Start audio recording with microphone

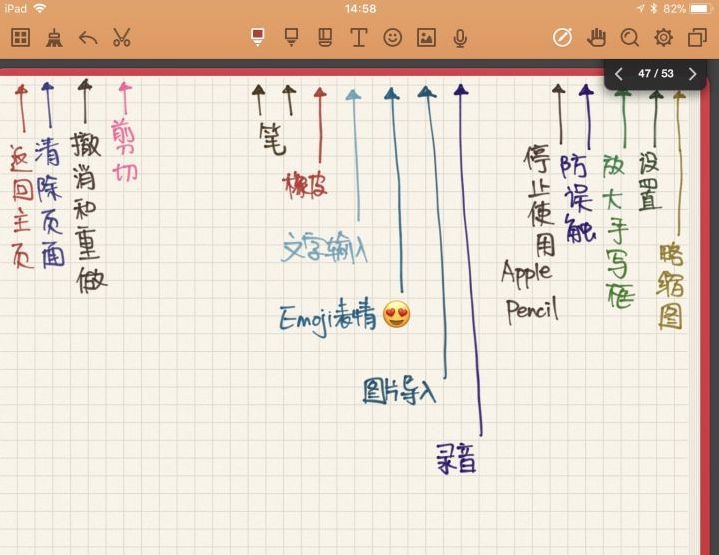pyautogui.click(x=460, y=38)
